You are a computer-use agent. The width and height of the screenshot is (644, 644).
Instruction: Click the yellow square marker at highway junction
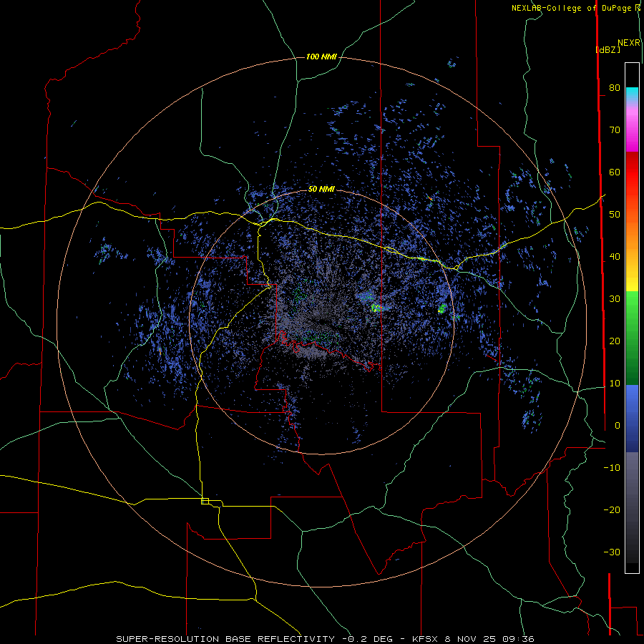[205, 501]
